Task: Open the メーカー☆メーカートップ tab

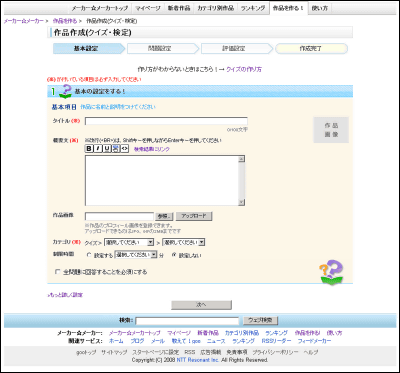Action: click(x=101, y=8)
